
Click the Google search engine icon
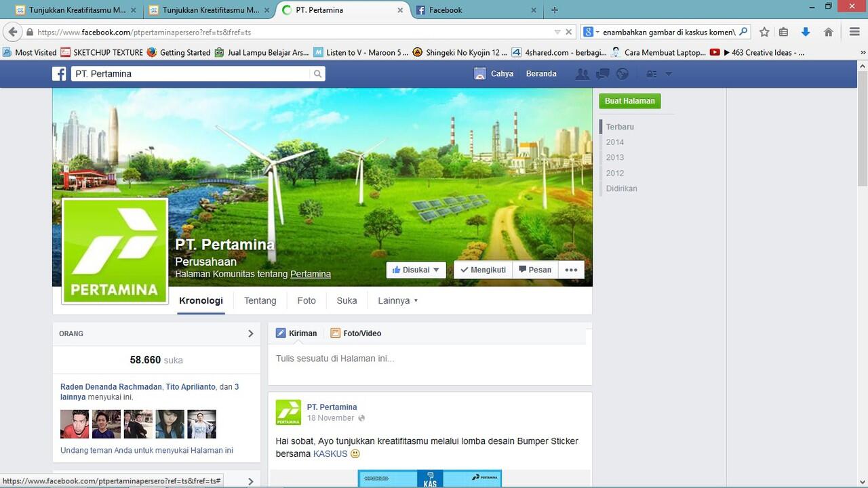tap(588, 32)
